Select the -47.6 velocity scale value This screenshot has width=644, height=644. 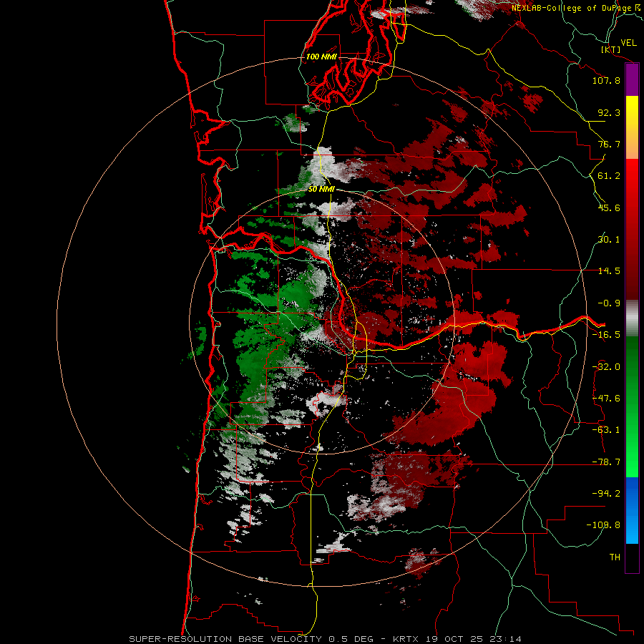pyautogui.click(x=606, y=399)
